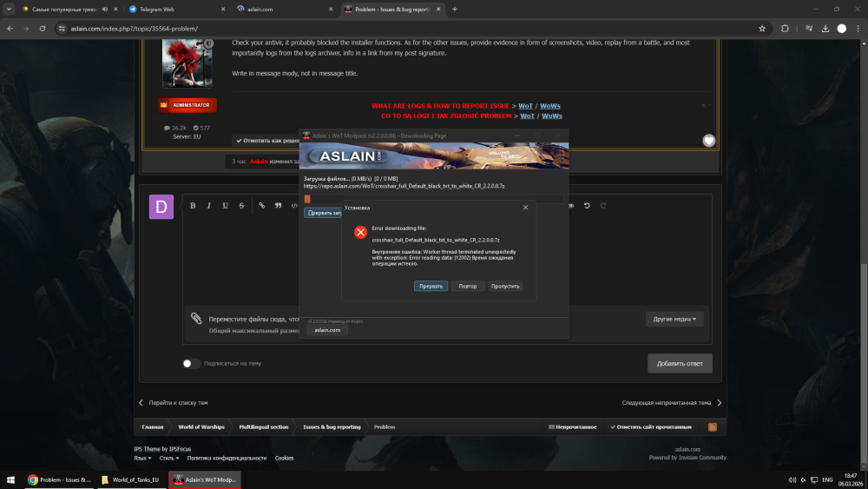
Task: Open the Windows Start menu
Action: pos(10,479)
